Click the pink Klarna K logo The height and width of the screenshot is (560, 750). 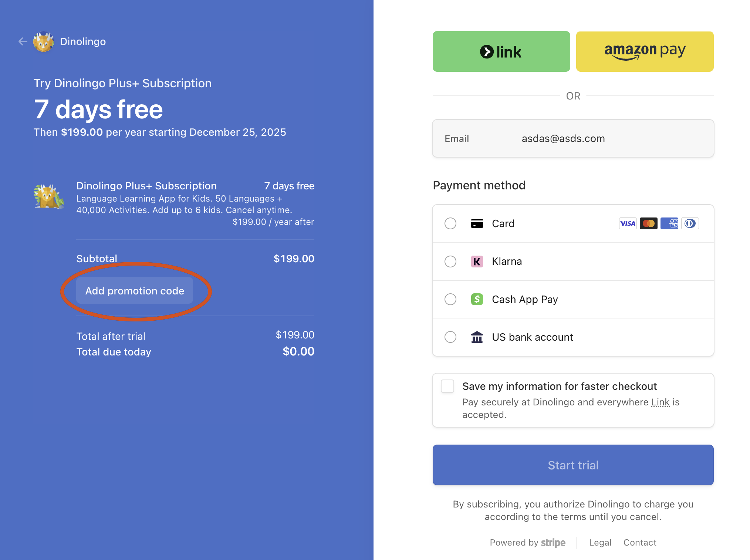coord(477,262)
